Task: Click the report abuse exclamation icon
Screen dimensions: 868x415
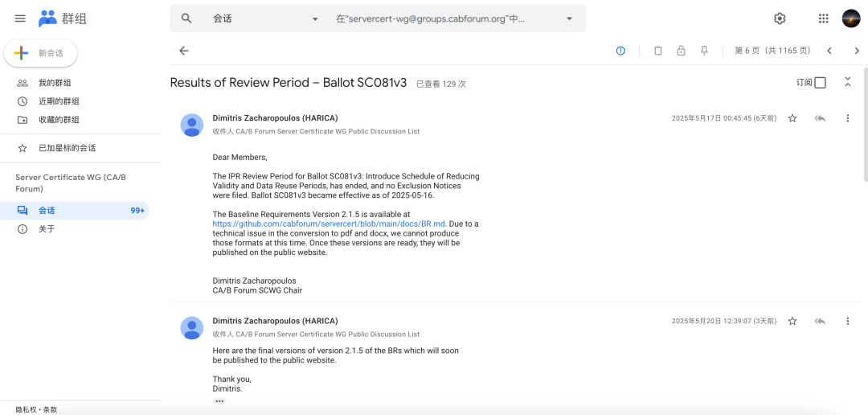Action: [x=620, y=51]
